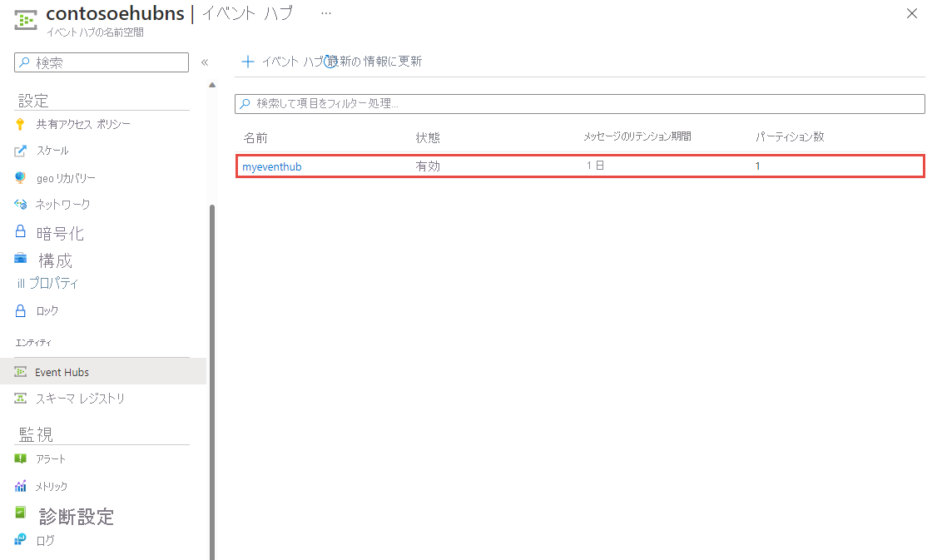Click the + イベント ハブ button label

coord(293,62)
